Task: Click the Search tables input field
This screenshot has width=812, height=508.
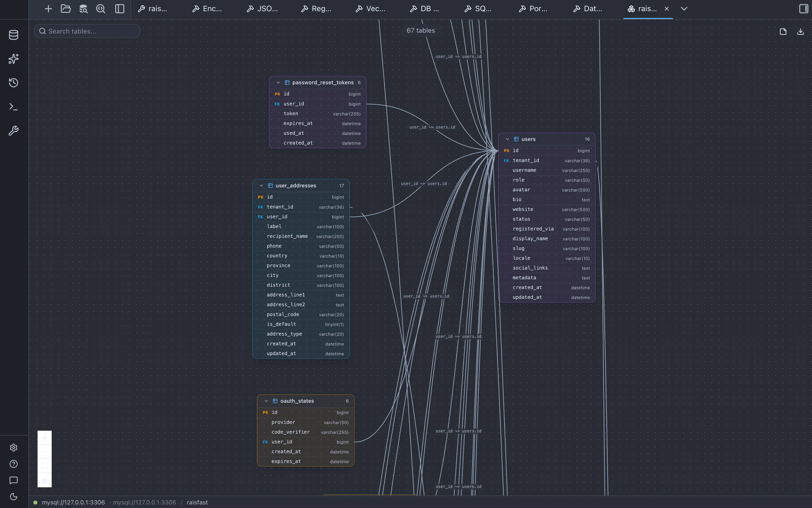Action: pos(87,31)
